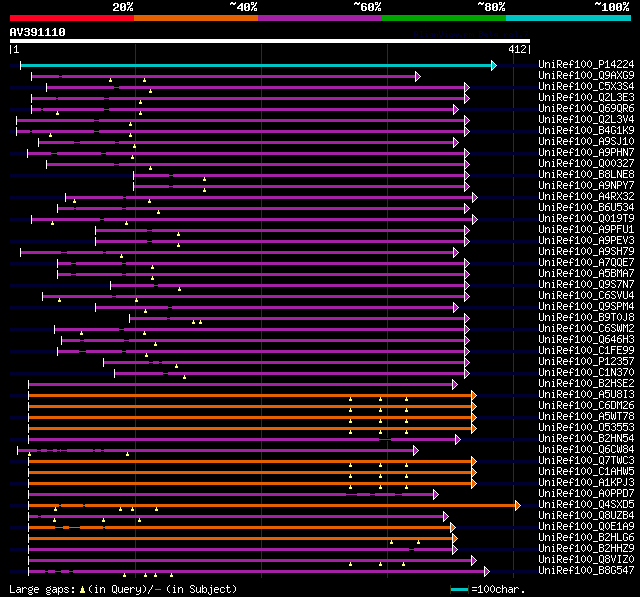Click the UniRef100_Q2L3E3 label
Image resolution: width=640 pixels, height=597 pixels.
coord(586,98)
